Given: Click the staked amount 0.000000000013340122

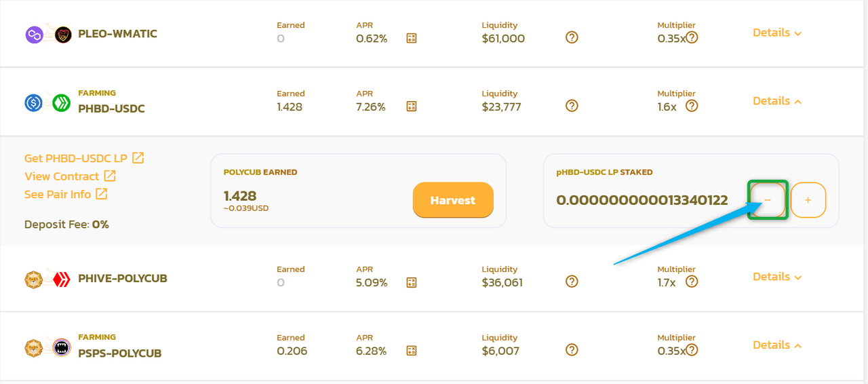Looking at the screenshot, I should coord(642,200).
